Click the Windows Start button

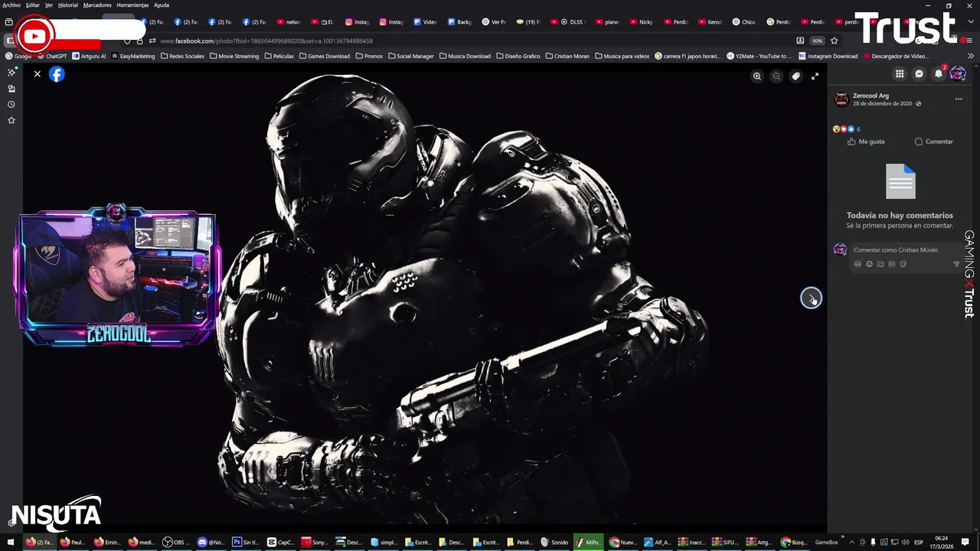pos(10,542)
